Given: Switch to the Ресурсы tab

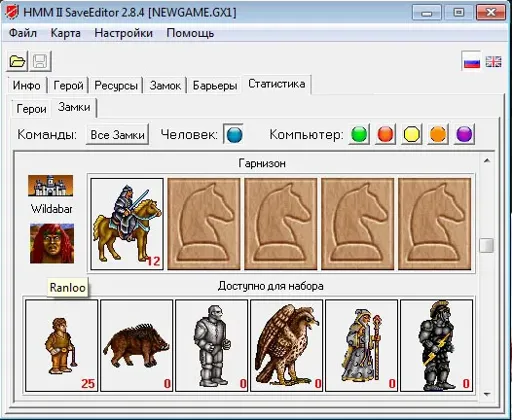Looking at the screenshot, I should (116, 86).
